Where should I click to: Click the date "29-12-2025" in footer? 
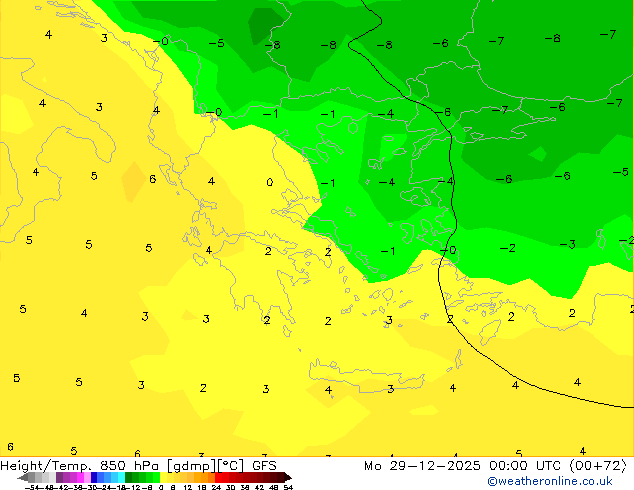click(435, 465)
